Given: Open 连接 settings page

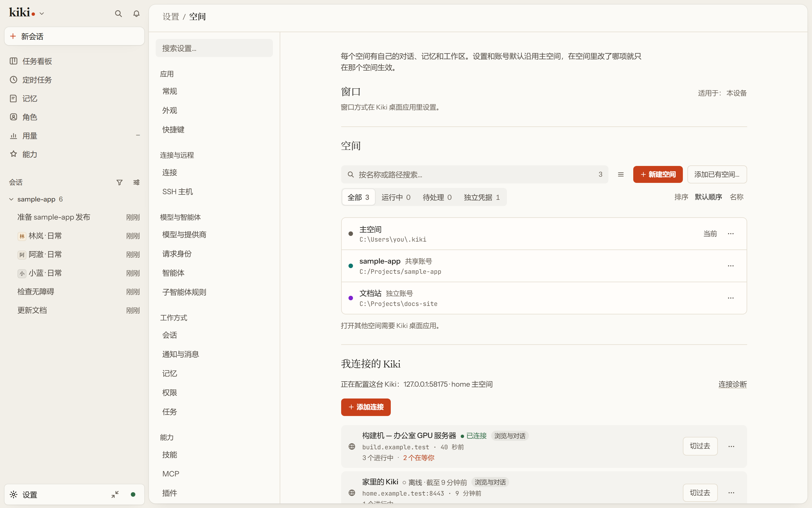Looking at the screenshot, I should 214,172.
